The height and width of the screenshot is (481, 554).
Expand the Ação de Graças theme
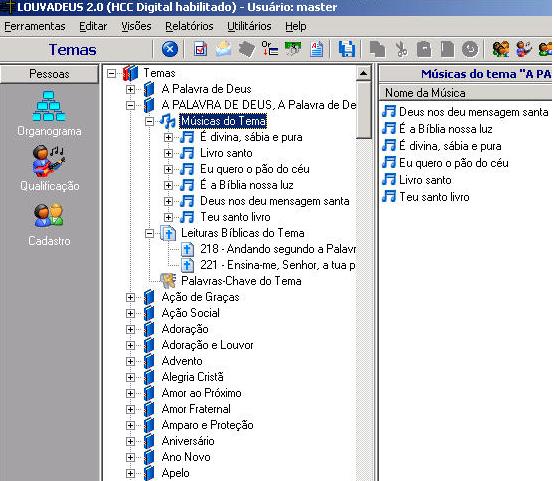pyautogui.click(x=130, y=297)
